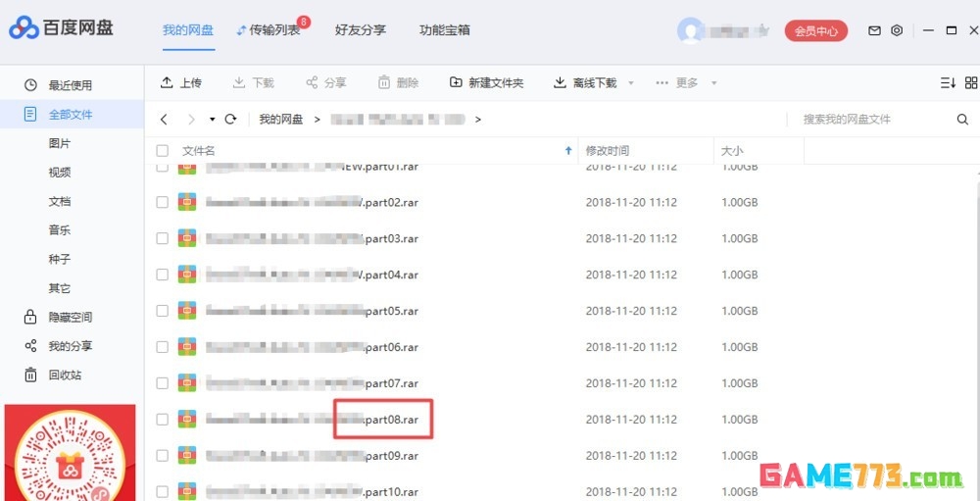Select 其它 category in sidebar
The width and height of the screenshot is (980, 501).
click(x=60, y=288)
